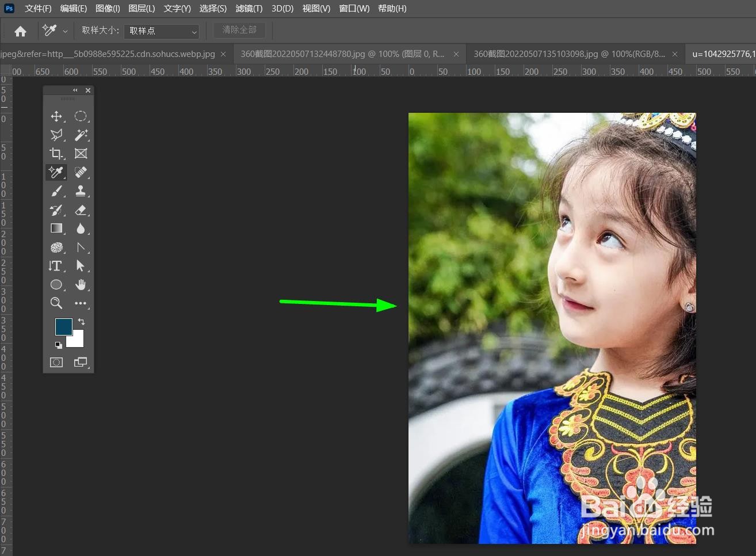756x556 pixels.
Task: Collapse the toolbox panel with double arrows
Action: coord(75,90)
